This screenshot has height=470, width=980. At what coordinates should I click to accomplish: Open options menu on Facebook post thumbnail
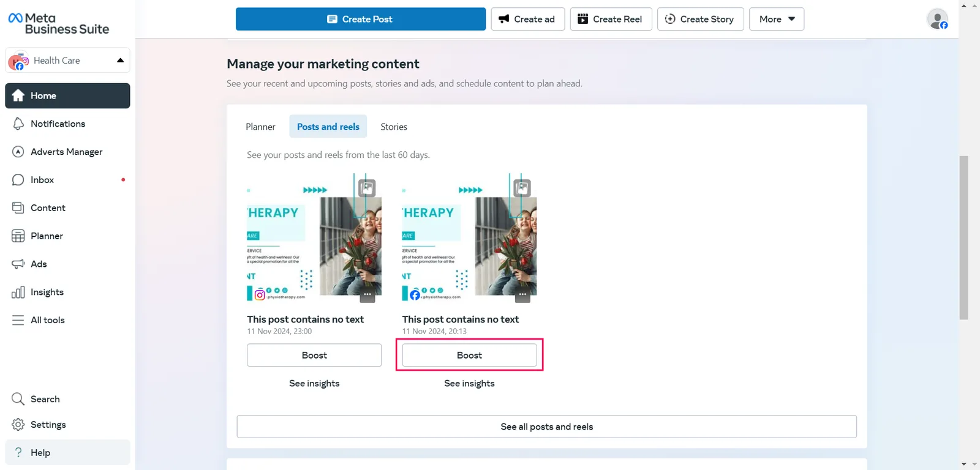[x=522, y=294]
